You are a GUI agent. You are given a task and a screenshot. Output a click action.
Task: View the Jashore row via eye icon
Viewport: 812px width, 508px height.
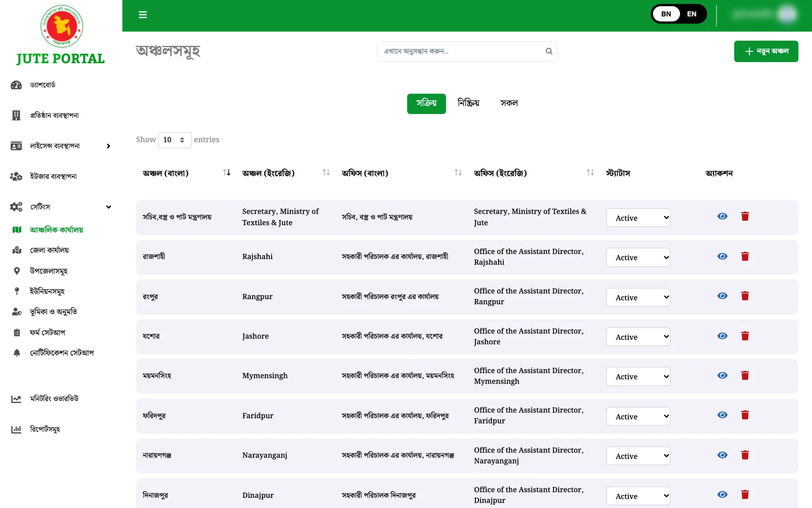722,336
